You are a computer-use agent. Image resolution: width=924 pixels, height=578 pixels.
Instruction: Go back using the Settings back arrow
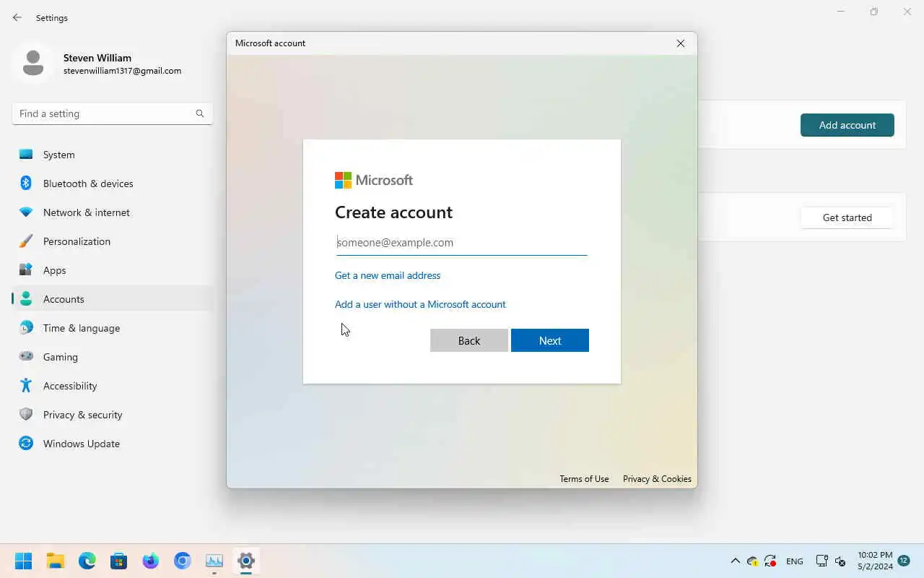(x=17, y=17)
